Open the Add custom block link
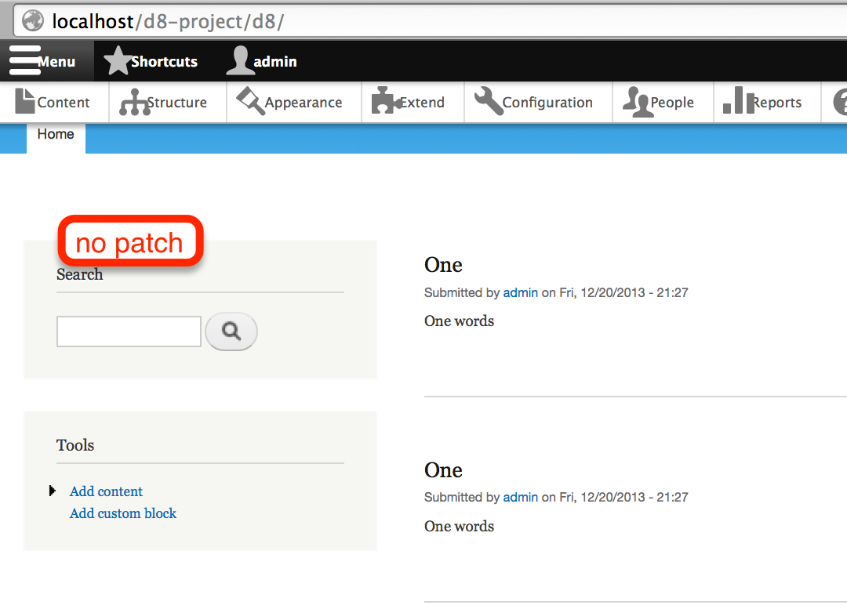Screen dimensions: 847x616 point(123,513)
